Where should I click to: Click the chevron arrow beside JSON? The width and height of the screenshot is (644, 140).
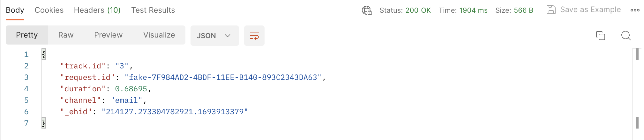228,36
